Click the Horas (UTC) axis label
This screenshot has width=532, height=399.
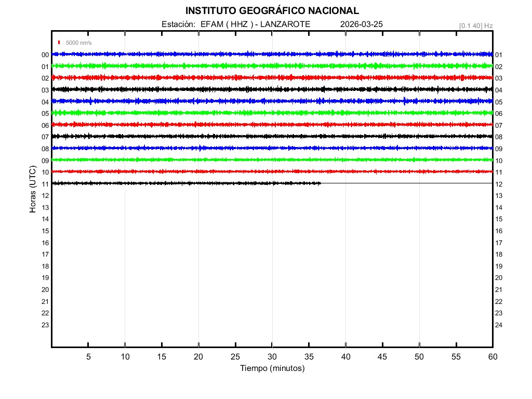33,190
